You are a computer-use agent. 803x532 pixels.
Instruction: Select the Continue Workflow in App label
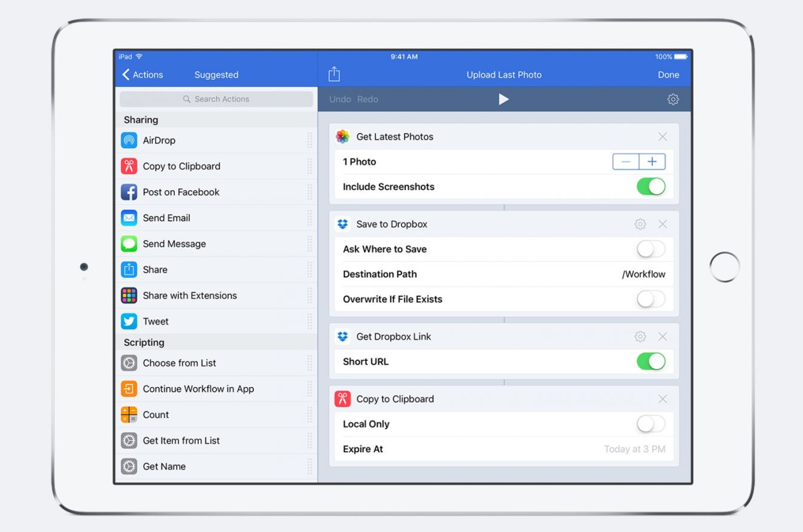tap(198, 389)
